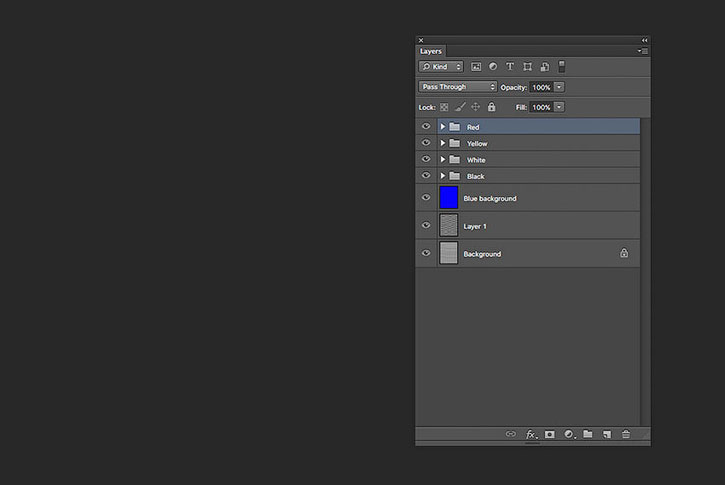
Task: Click the Link layers icon
Action: [510, 434]
